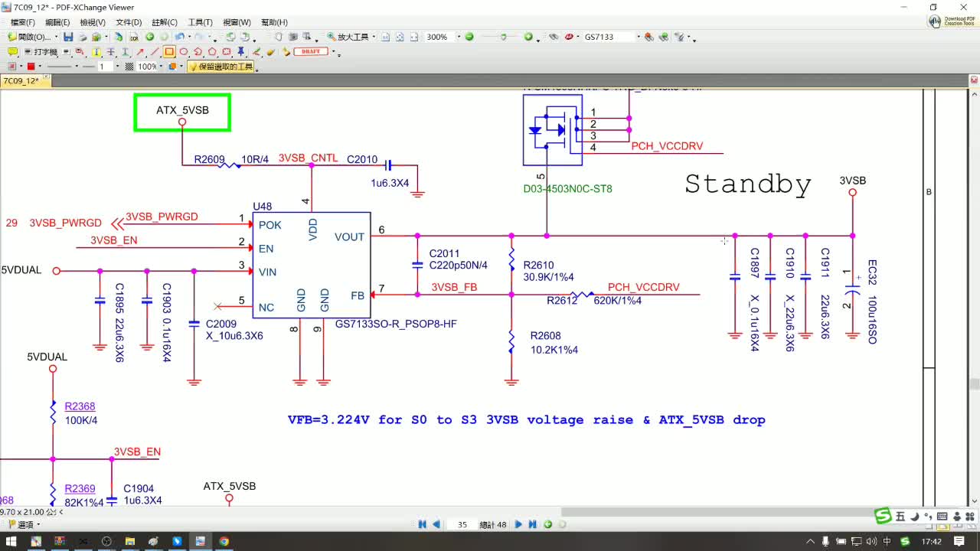
Task: Click the green Zoom Out minus button
Action: tap(469, 37)
